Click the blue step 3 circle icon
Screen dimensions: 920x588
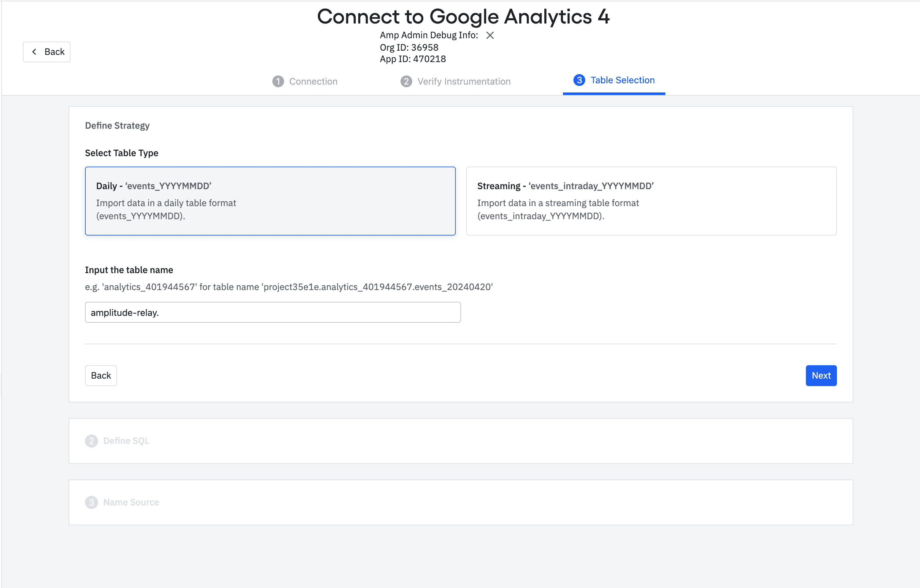[x=579, y=80]
